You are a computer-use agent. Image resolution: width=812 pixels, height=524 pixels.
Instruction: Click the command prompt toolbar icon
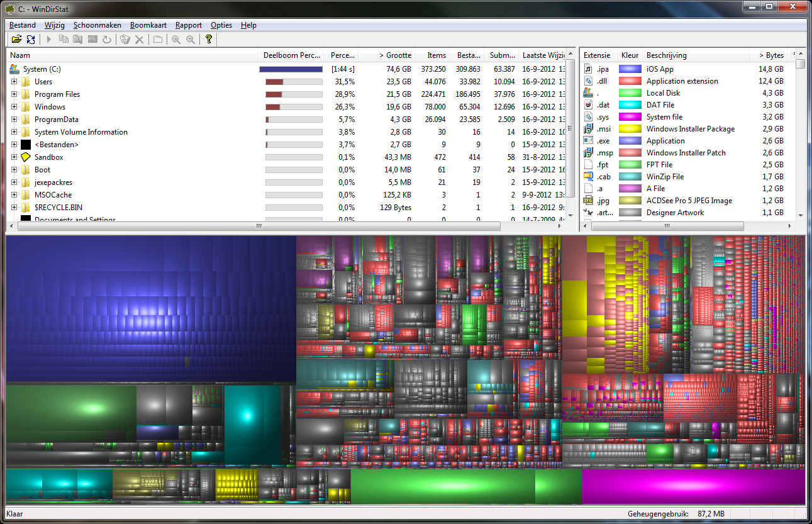[x=92, y=40]
